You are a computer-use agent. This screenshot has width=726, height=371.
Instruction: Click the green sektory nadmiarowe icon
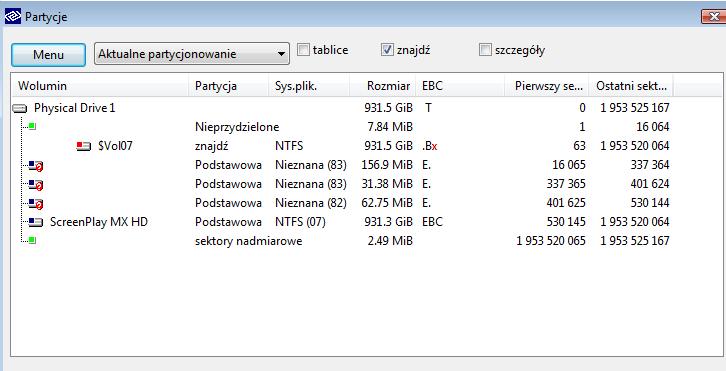[x=32, y=240]
